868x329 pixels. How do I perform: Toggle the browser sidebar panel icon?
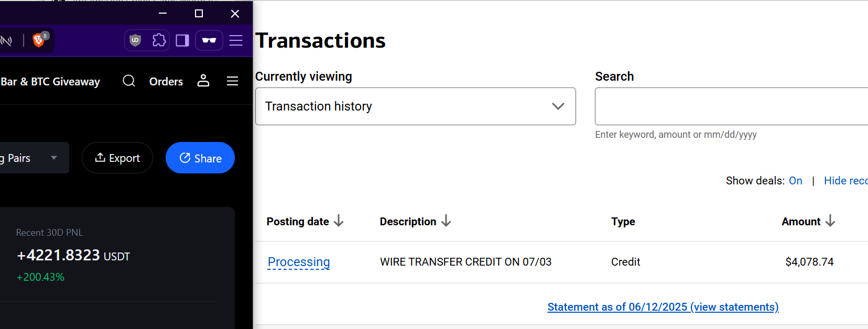tap(182, 40)
